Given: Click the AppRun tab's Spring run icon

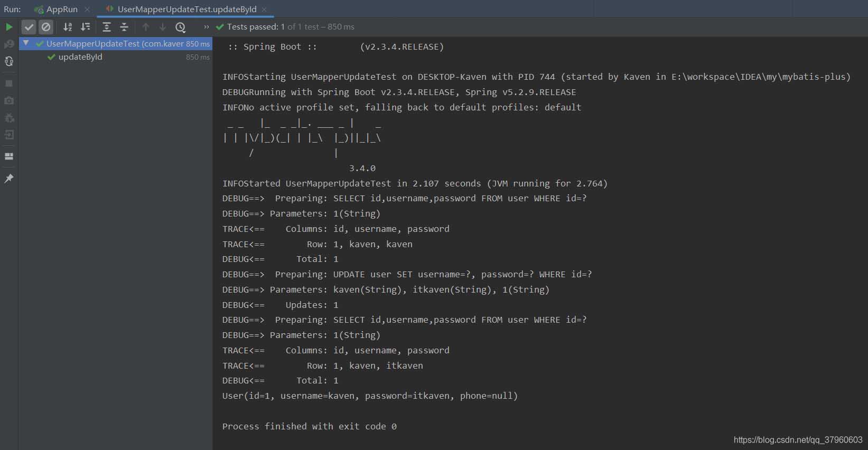Looking at the screenshot, I should tap(39, 10).
